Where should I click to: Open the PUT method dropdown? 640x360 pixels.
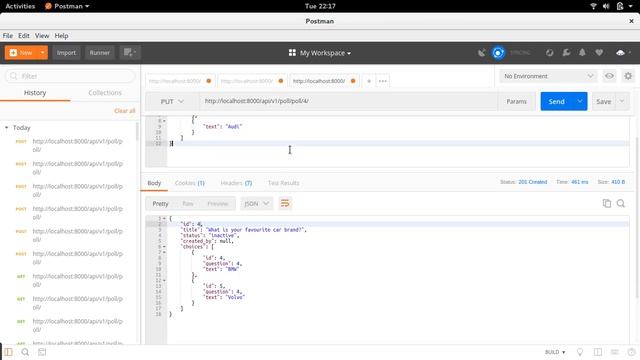[172, 101]
